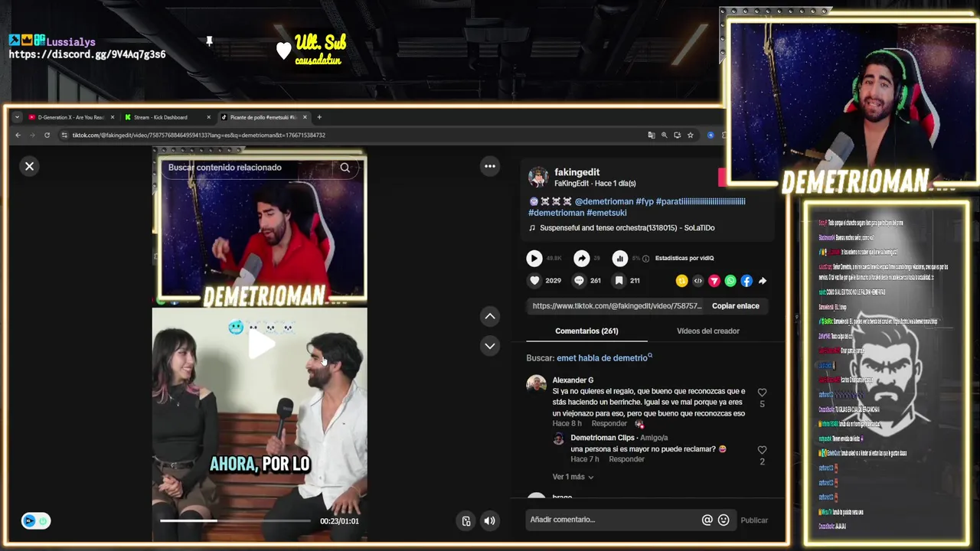Expand Ver 1 más replies

pyautogui.click(x=573, y=477)
